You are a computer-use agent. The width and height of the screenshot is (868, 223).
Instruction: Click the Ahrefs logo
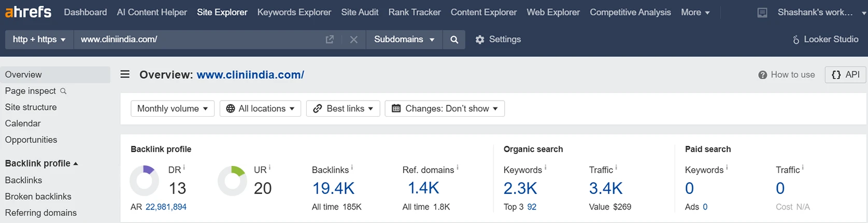click(x=28, y=11)
